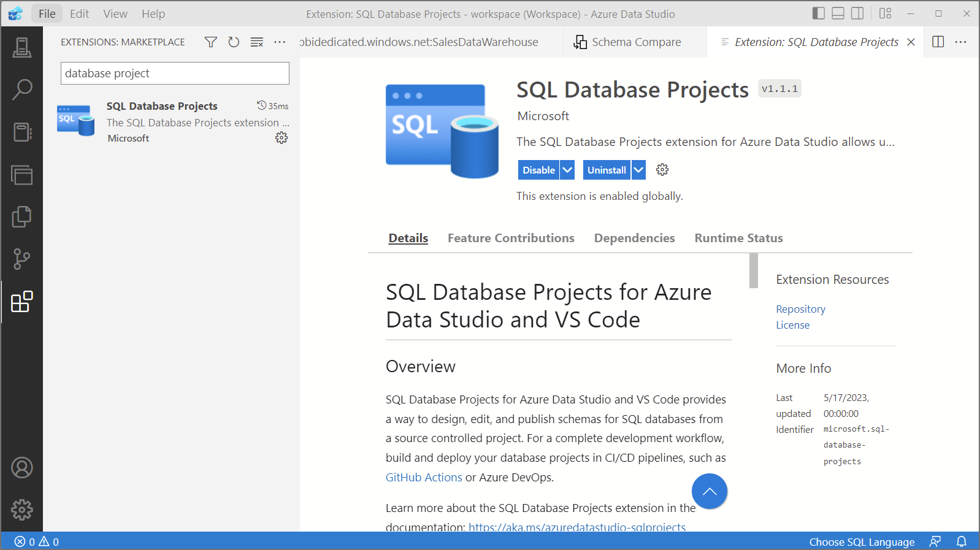The image size is (980, 550).
Task: Toggle secondary side bar layout icon
Action: [858, 13]
